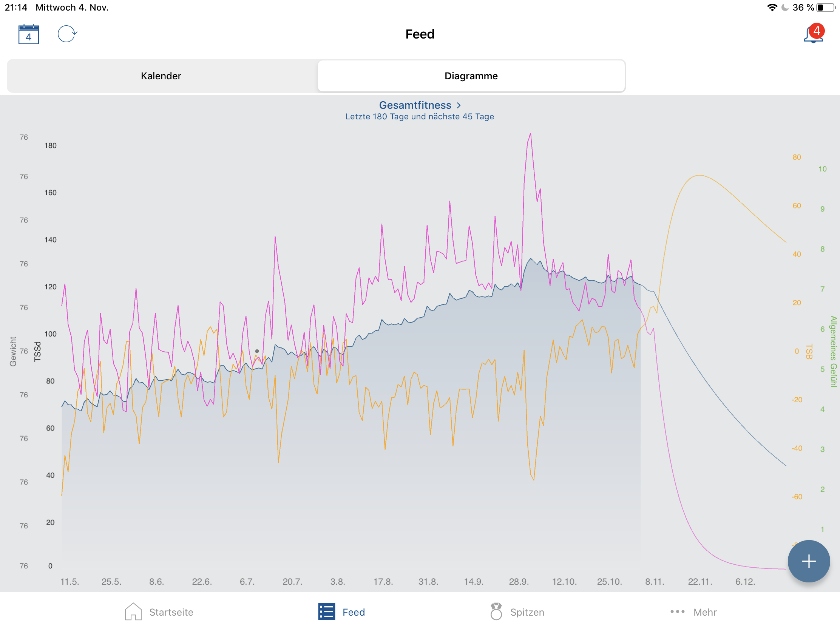The image size is (840, 630).
Task: Open the calendar date icon
Action: (x=28, y=34)
